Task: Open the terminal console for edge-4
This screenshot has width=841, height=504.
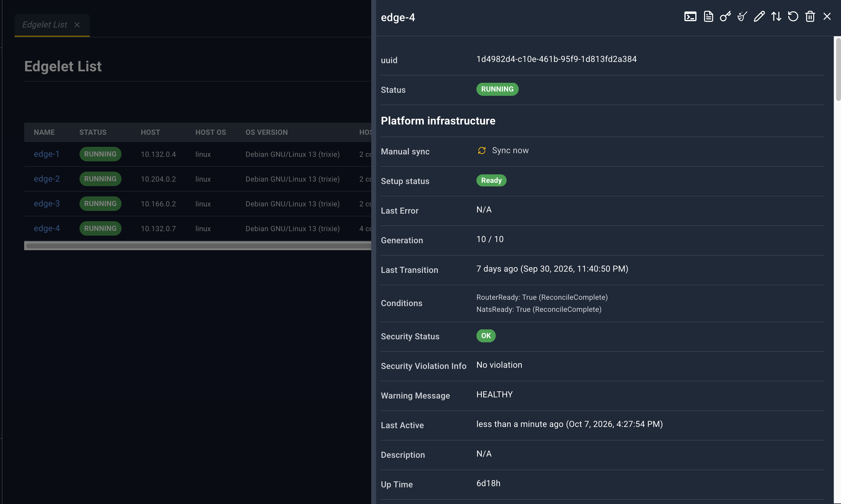Action: [690, 17]
